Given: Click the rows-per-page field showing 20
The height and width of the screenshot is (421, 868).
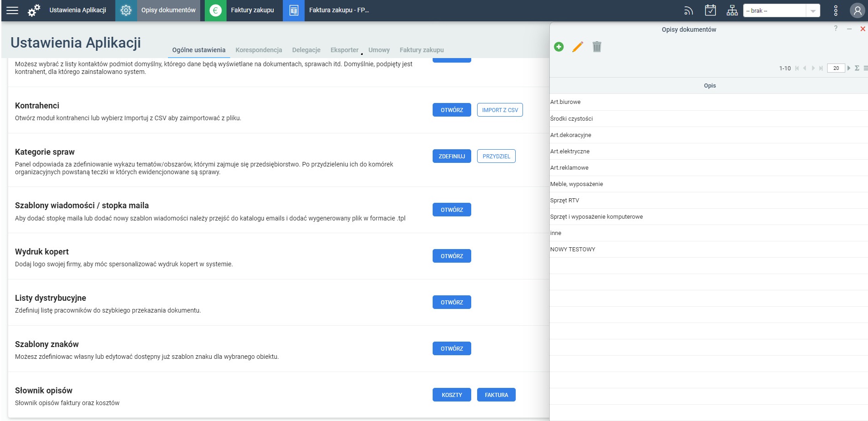Looking at the screenshot, I should coord(836,68).
